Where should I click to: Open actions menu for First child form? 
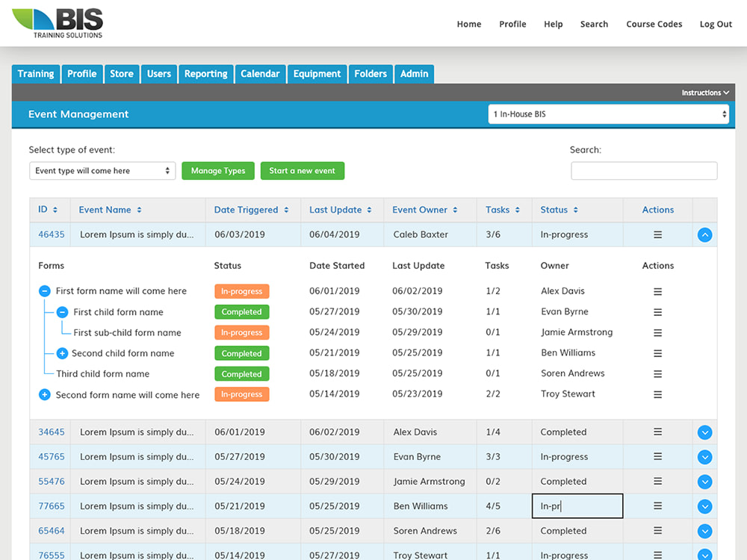click(x=657, y=312)
